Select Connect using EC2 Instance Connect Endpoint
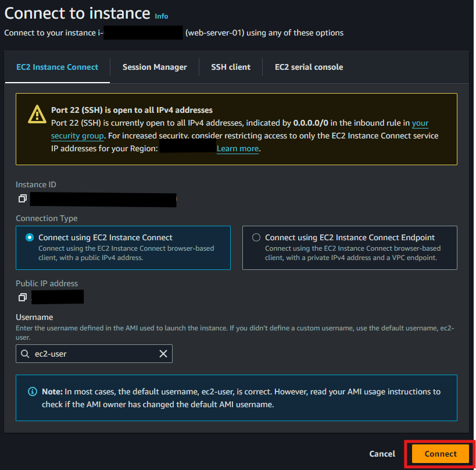 point(256,237)
